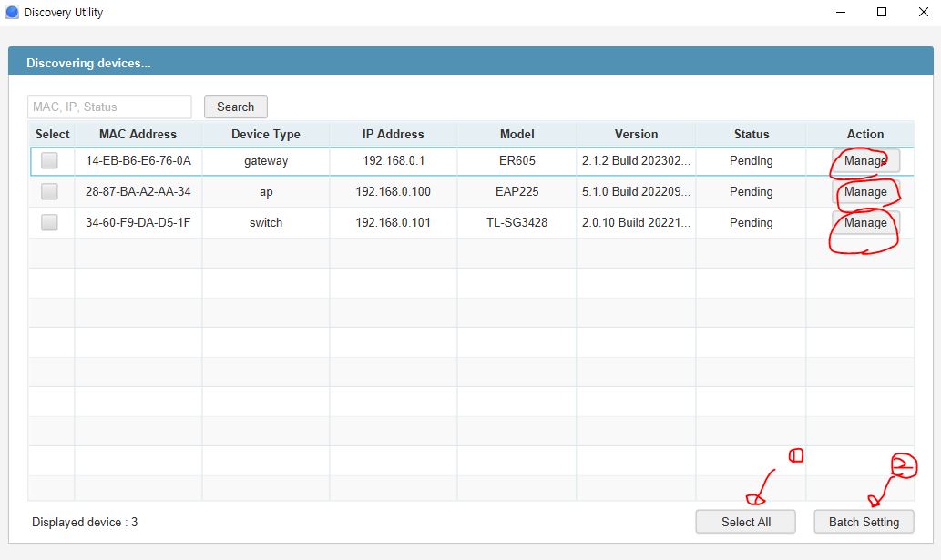Click version 2.1.2 Build cell

636,160
